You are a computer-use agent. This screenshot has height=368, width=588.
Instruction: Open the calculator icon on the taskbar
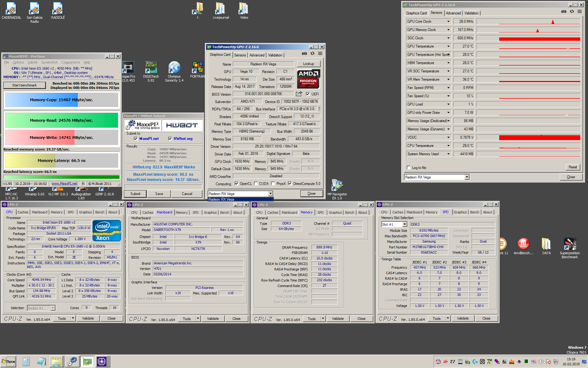(26, 362)
